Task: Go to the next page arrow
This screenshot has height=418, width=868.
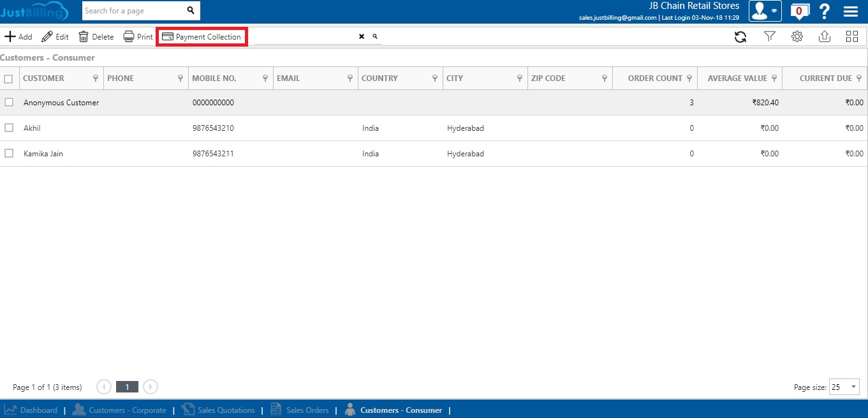Action: click(151, 387)
